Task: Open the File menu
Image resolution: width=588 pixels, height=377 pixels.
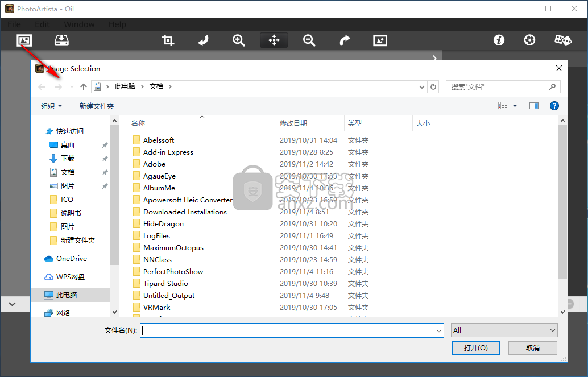Action: click(x=14, y=24)
